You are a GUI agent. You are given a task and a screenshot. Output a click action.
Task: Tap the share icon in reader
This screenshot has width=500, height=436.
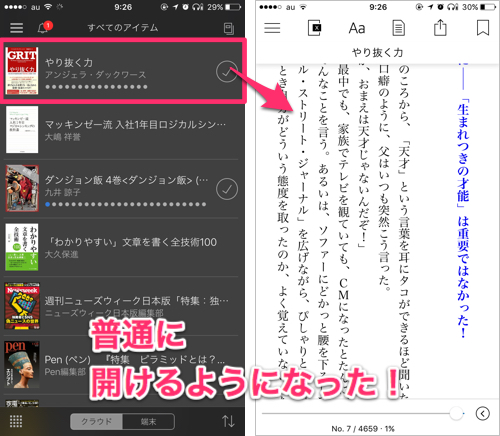[440, 27]
